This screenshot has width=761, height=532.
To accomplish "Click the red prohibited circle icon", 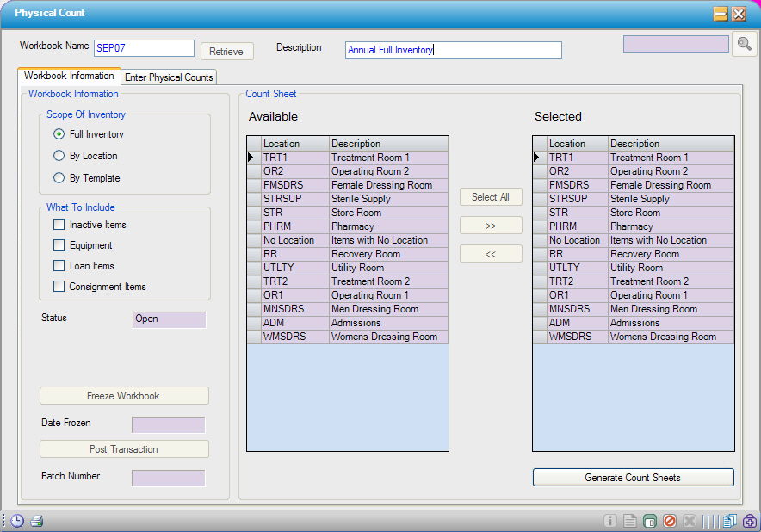I will click(x=670, y=521).
